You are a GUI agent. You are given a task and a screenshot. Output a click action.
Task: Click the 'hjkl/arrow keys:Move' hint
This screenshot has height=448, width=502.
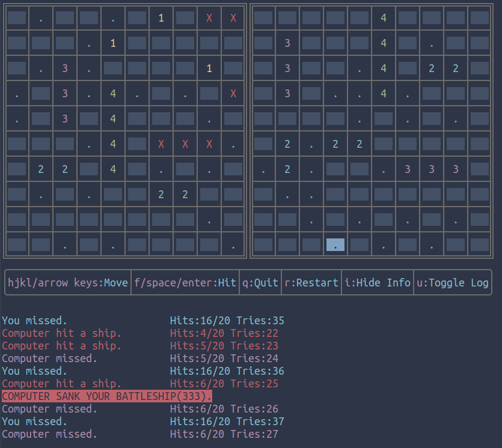[68, 283]
